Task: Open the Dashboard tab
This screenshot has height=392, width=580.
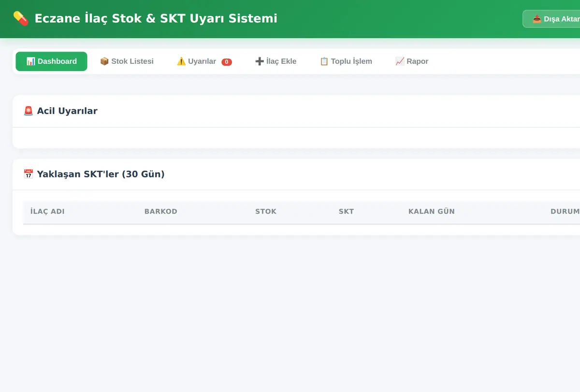Action: point(51,61)
